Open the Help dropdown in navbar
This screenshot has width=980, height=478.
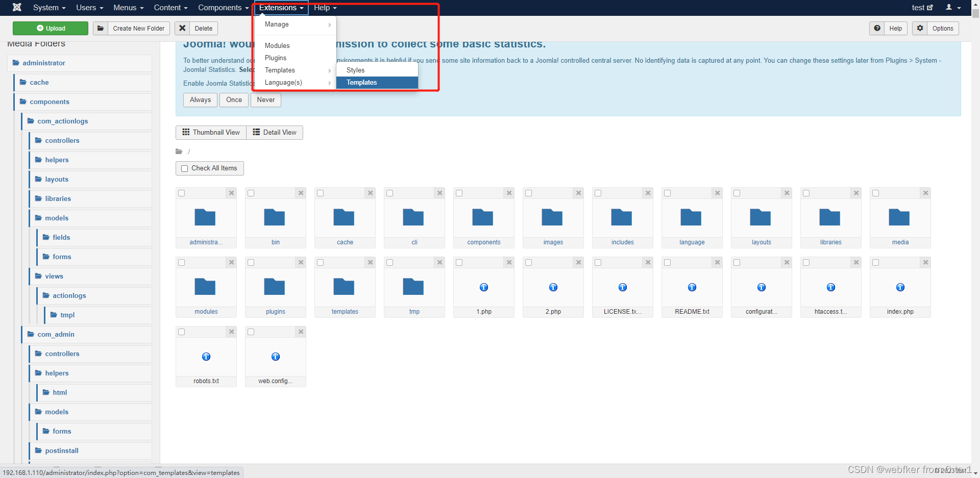tap(325, 8)
